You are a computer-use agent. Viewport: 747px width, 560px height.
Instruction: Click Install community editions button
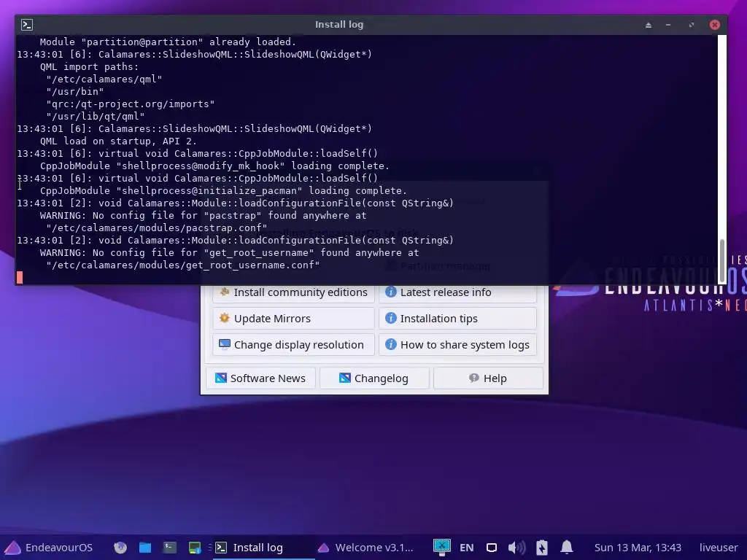click(293, 292)
